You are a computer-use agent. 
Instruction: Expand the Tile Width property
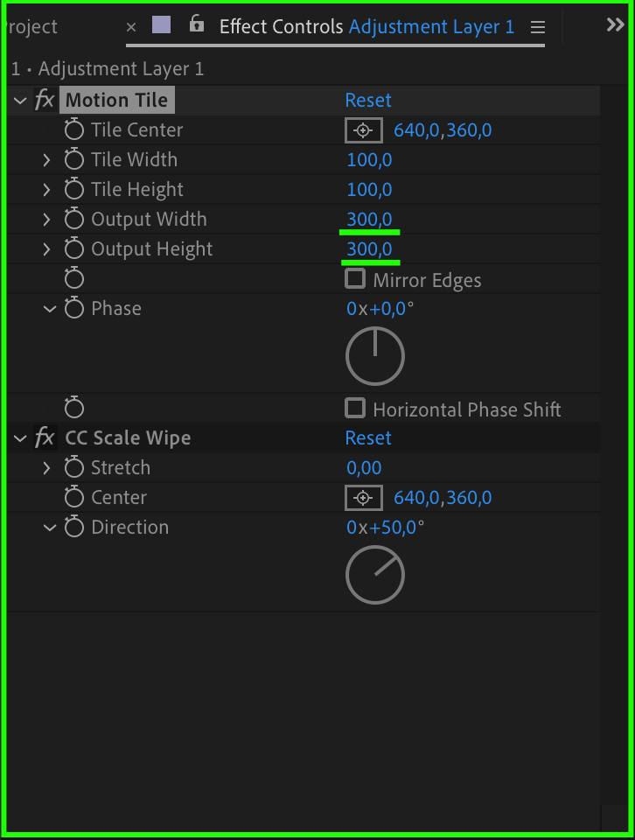pyautogui.click(x=47, y=160)
